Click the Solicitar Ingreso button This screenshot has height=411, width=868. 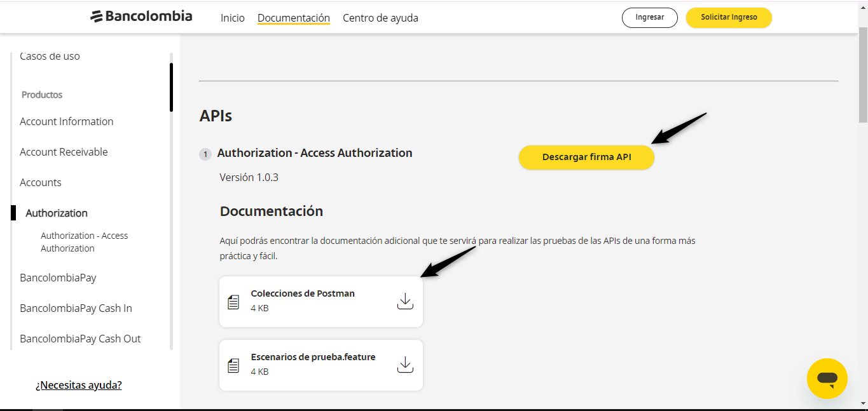coord(729,18)
